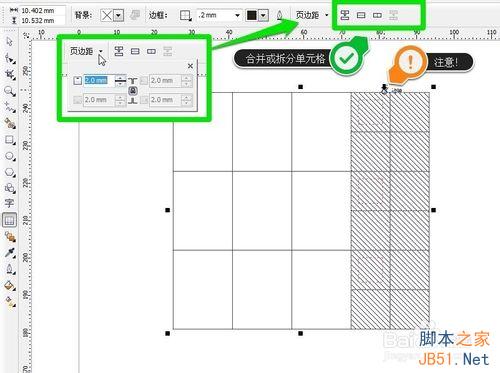Click the 10.402 mm width field
The height and width of the screenshot is (373, 500).
[x=42, y=11]
